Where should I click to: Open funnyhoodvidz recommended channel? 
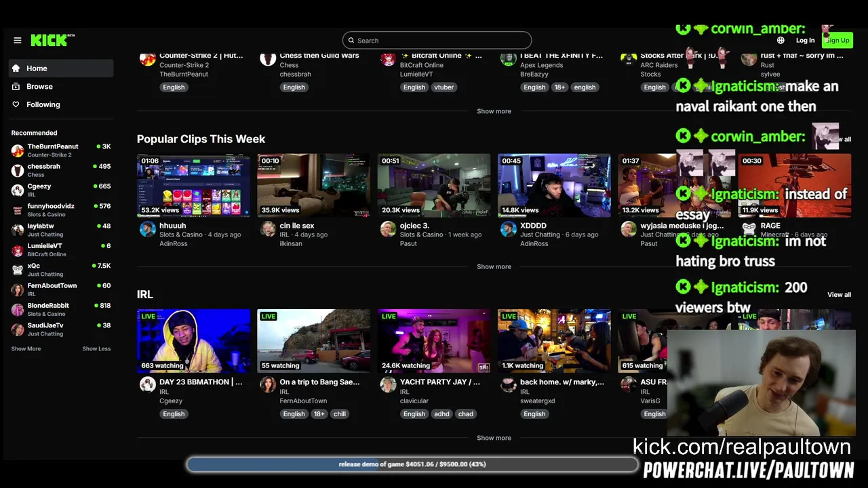[61, 210]
